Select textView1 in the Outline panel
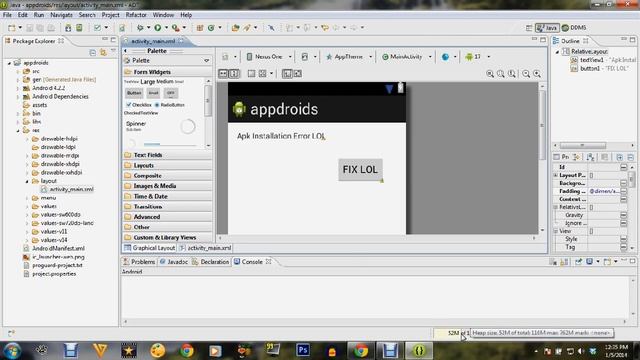 (603, 60)
